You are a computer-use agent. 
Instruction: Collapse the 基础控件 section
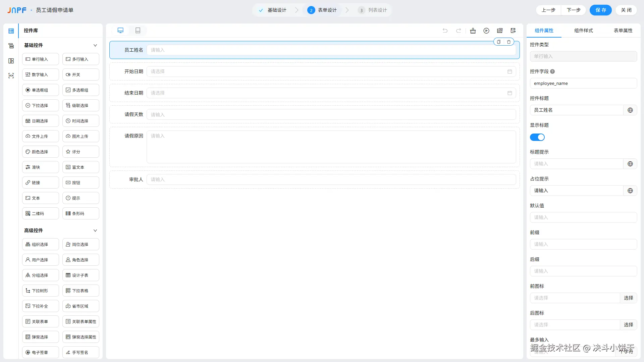(95, 45)
